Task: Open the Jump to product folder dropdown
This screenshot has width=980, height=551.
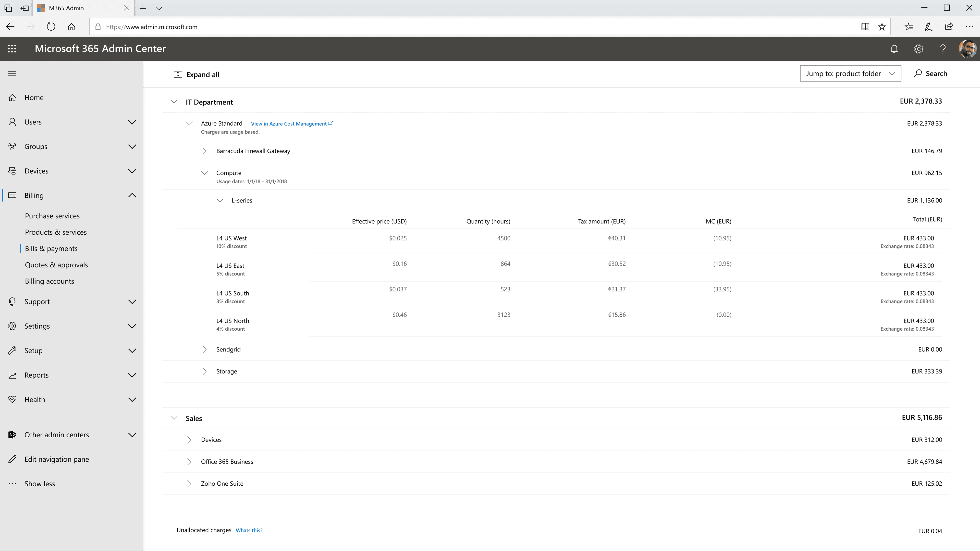Action: (851, 73)
